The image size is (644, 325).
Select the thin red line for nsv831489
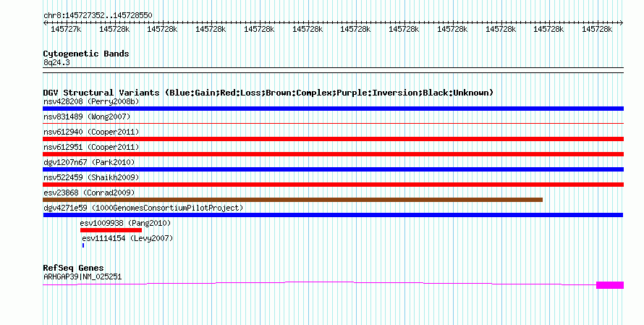tap(333, 123)
